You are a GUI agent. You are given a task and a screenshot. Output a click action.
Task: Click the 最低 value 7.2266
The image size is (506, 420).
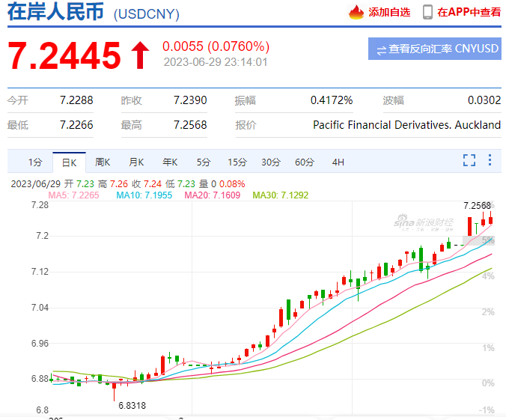76,124
